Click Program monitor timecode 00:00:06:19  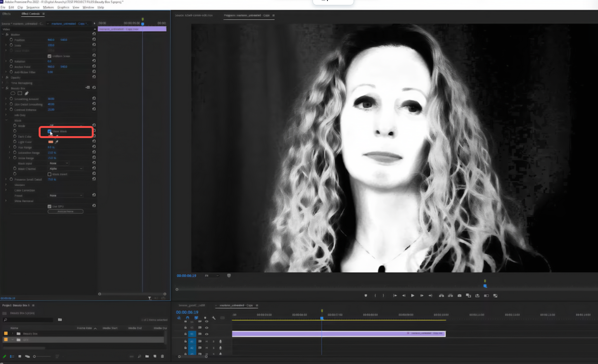186,276
